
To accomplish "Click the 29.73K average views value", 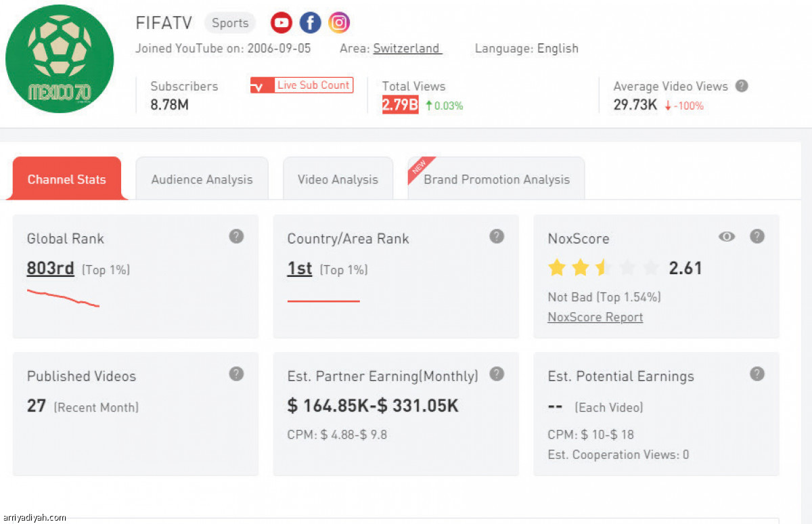I will (635, 105).
